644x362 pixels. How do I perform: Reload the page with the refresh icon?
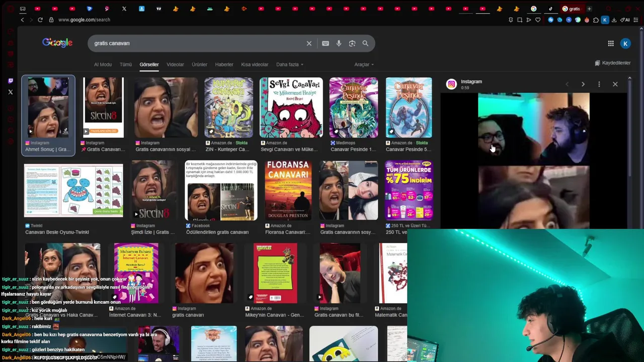point(40,20)
